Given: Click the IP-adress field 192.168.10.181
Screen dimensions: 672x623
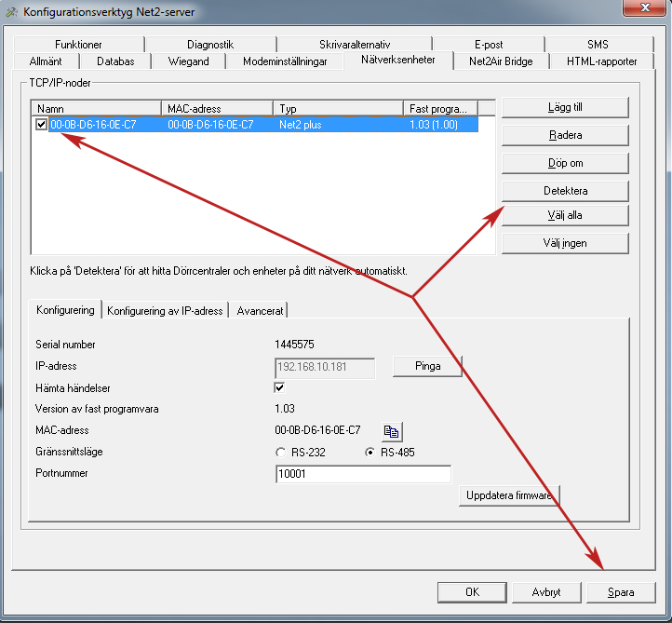Looking at the screenshot, I should click(325, 368).
